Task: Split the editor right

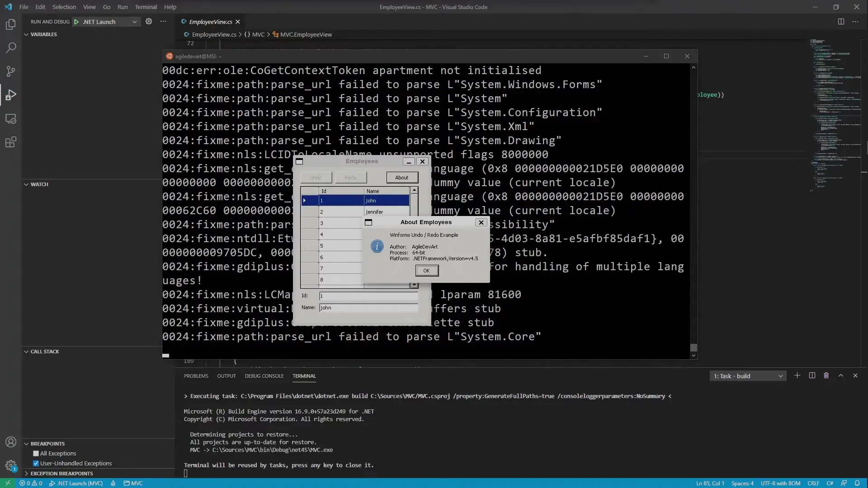Action: point(841,21)
